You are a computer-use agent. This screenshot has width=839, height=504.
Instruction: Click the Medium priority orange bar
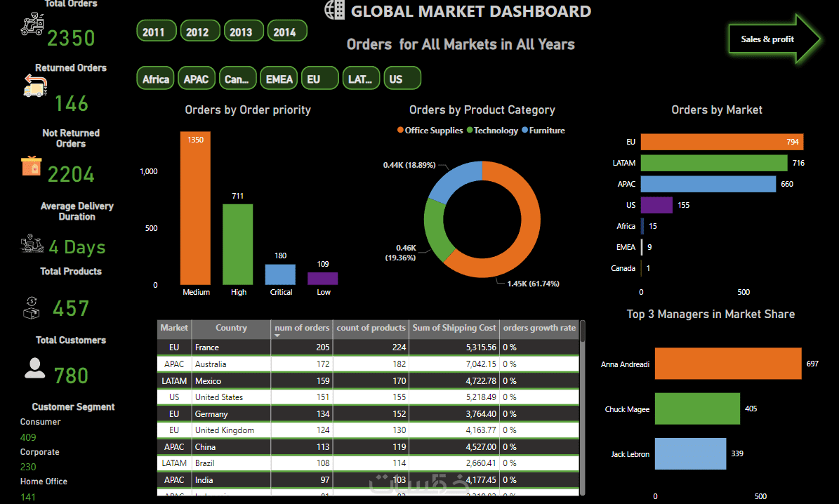195,208
